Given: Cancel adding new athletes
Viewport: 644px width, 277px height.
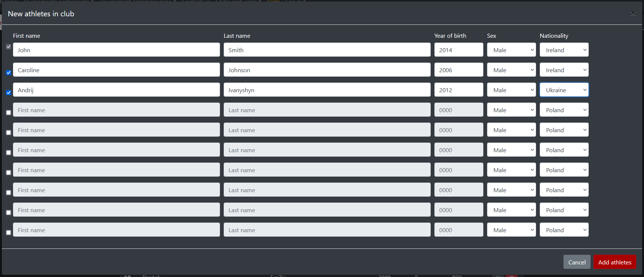Looking at the screenshot, I should (577, 262).
